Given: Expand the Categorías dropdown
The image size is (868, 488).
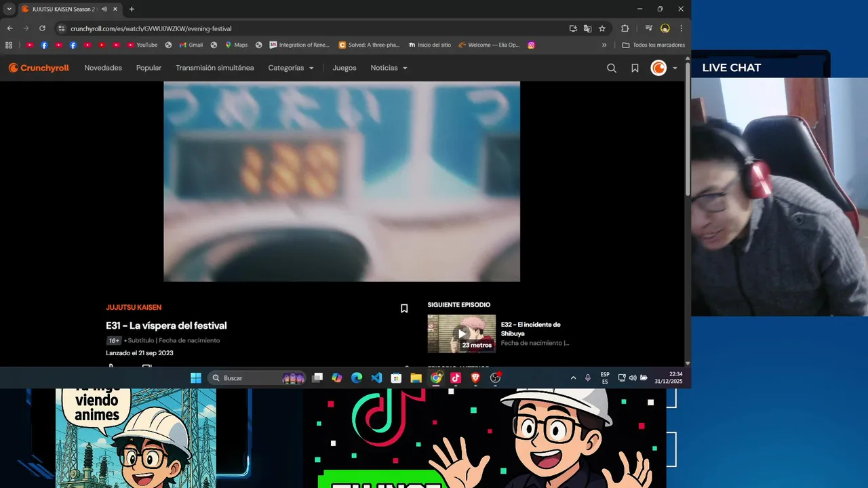Looking at the screenshot, I should 291,68.
